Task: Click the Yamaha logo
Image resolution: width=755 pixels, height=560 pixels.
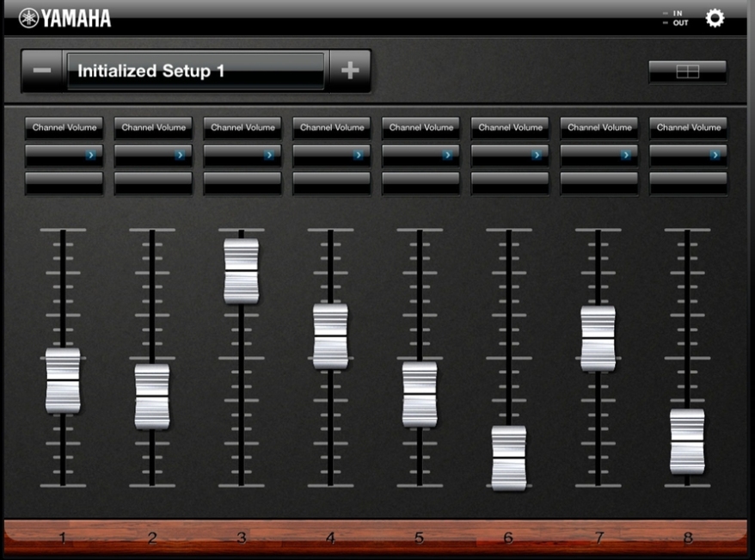Action: pyautogui.click(x=65, y=19)
